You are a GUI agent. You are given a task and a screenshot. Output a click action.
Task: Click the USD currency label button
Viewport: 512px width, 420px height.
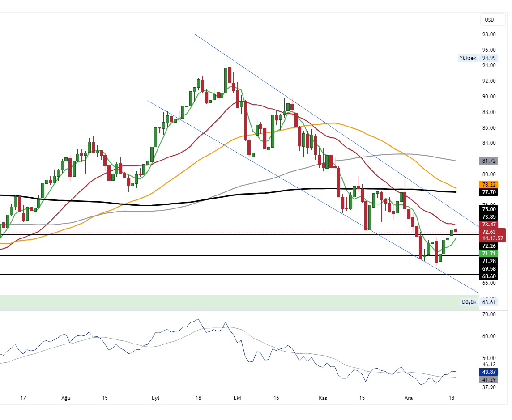pyautogui.click(x=492, y=20)
